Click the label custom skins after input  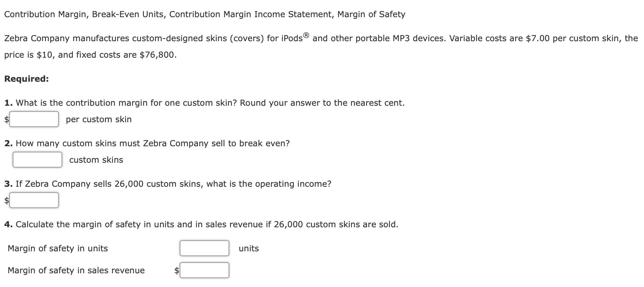point(96,159)
